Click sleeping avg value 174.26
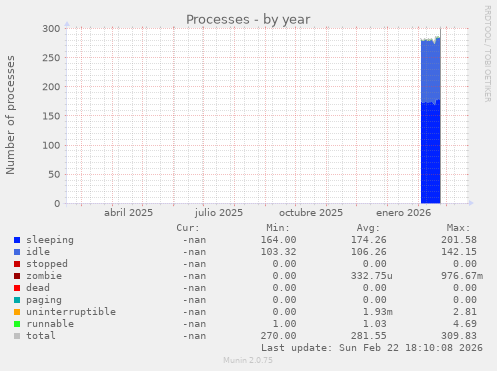The width and height of the screenshot is (497, 371). pyautogui.click(x=369, y=240)
